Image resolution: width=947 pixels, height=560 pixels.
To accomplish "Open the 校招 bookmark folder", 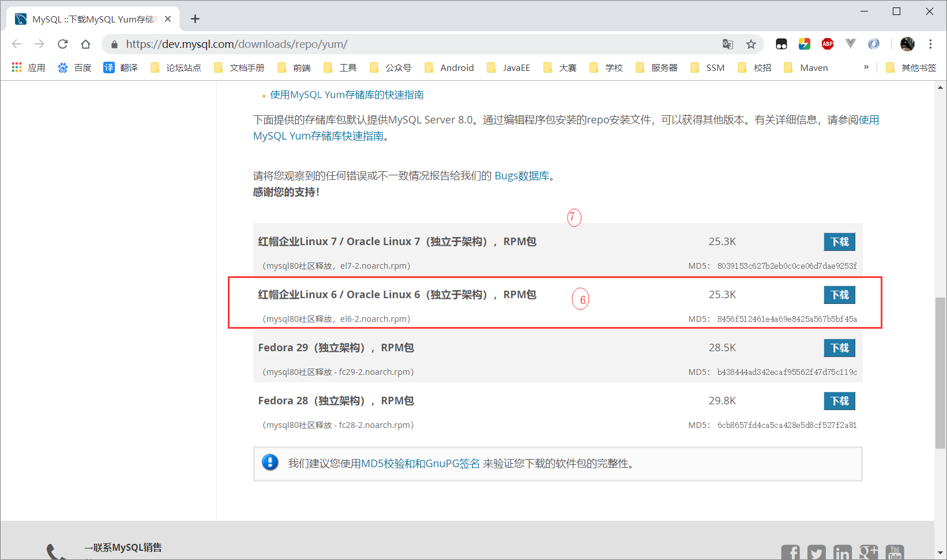I will tap(755, 67).
